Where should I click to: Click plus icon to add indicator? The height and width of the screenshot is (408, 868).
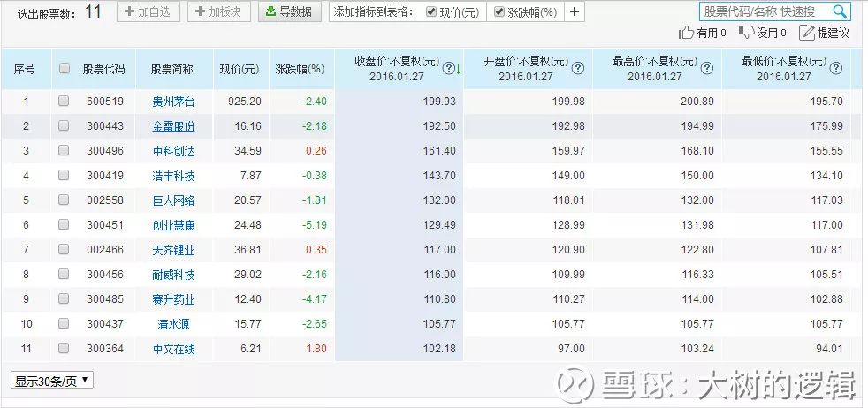coord(574,11)
